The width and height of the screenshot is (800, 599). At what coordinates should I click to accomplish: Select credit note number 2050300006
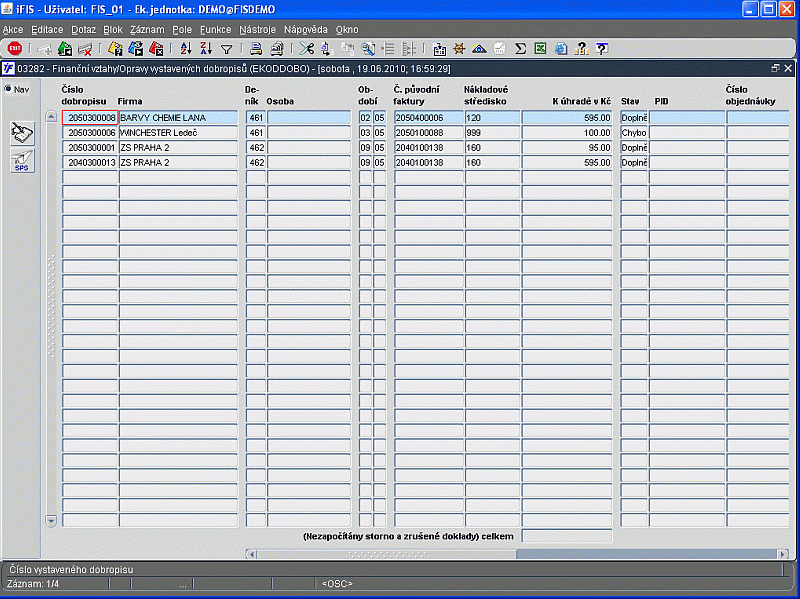[90, 132]
